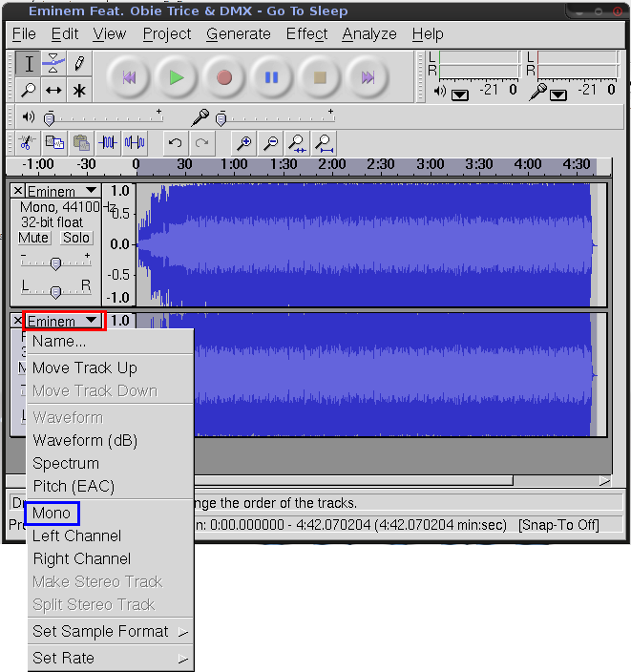Skip to end of the track
The width and height of the screenshot is (631, 672).
point(368,77)
